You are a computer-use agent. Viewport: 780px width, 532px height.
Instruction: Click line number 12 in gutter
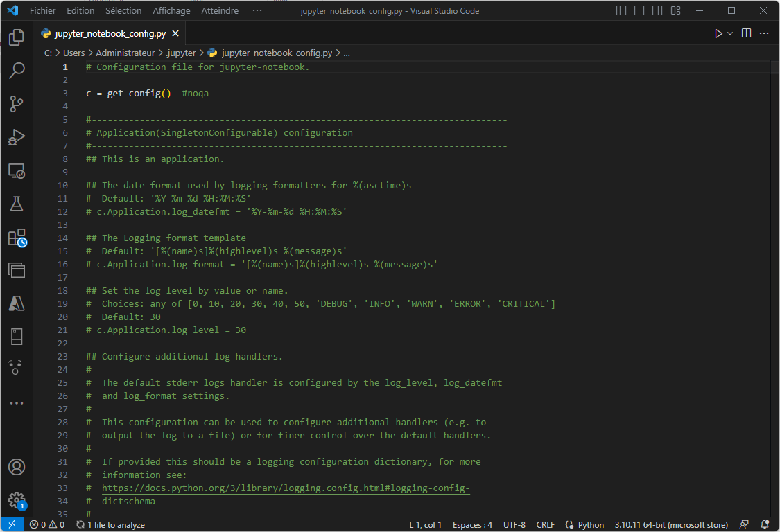click(62, 212)
